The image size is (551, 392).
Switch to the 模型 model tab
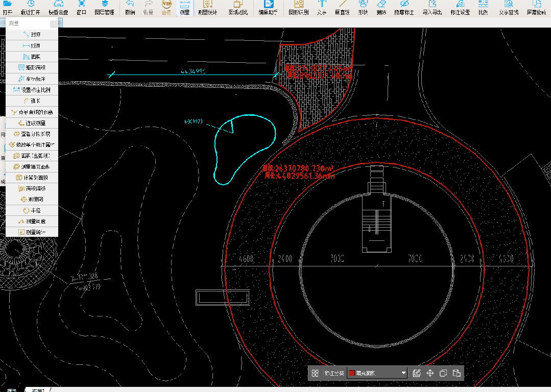click(x=12, y=390)
